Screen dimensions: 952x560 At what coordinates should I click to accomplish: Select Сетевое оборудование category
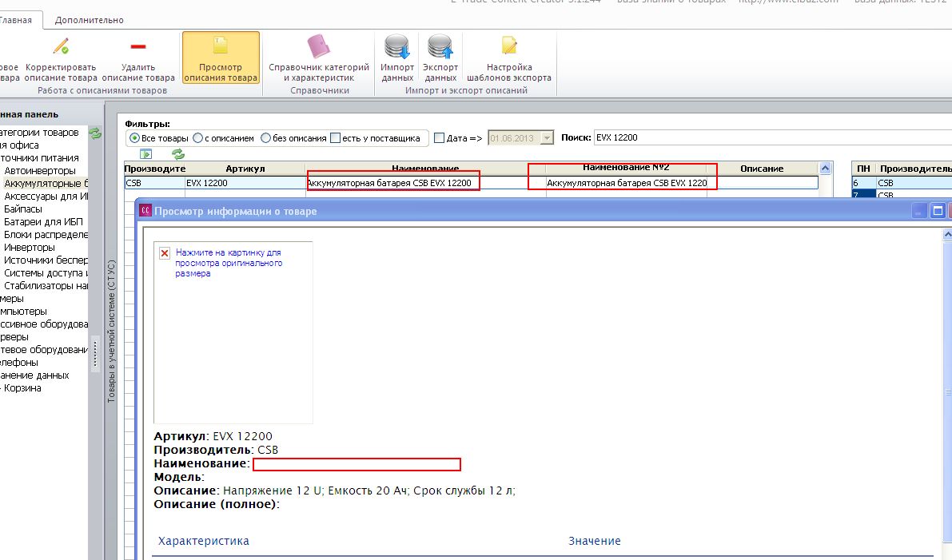pyautogui.click(x=44, y=349)
